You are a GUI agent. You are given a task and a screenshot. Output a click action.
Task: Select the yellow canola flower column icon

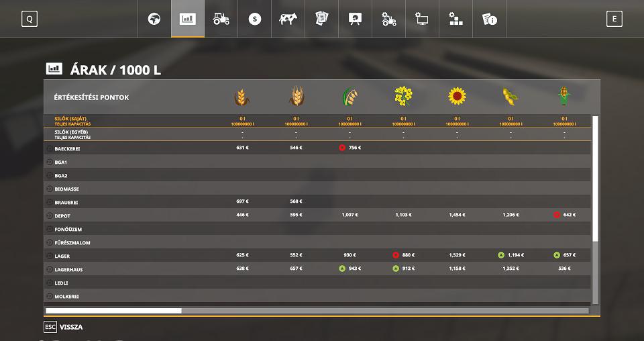coord(403,97)
